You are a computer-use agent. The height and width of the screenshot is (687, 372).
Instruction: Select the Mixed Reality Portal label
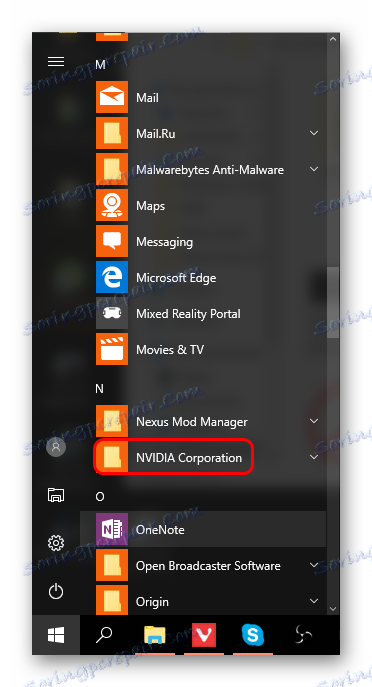(188, 314)
